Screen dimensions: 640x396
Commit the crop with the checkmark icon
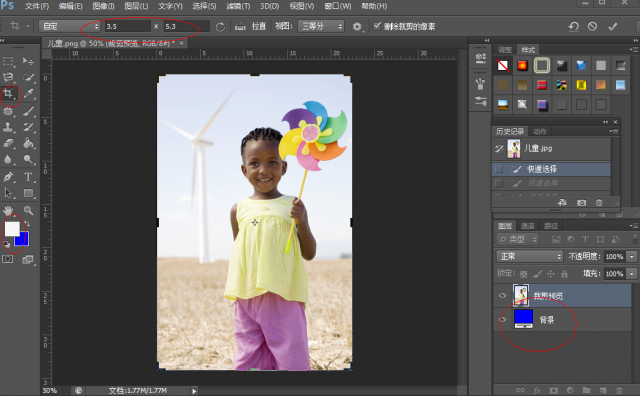[x=612, y=27]
